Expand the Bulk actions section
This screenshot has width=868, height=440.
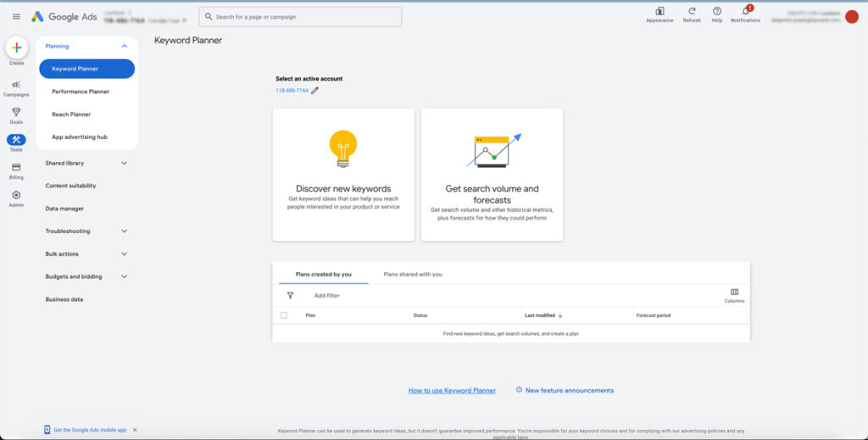pyautogui.click(x=125, y=253)
